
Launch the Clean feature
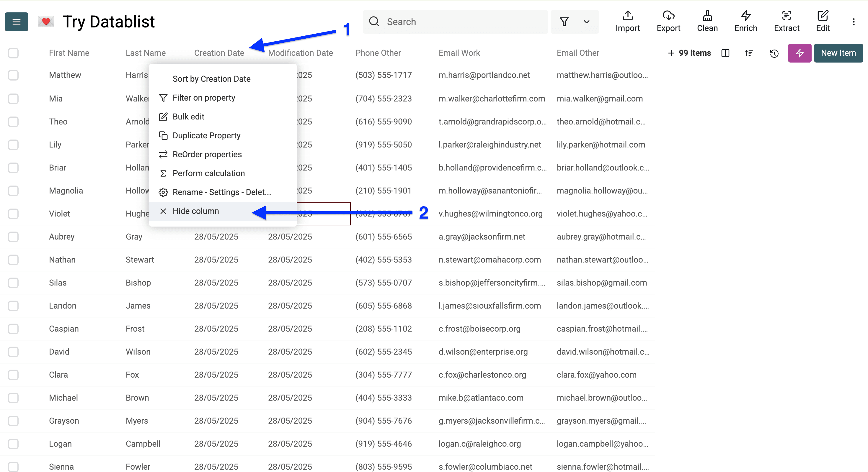pyautogui.click(x=707, y=21)
